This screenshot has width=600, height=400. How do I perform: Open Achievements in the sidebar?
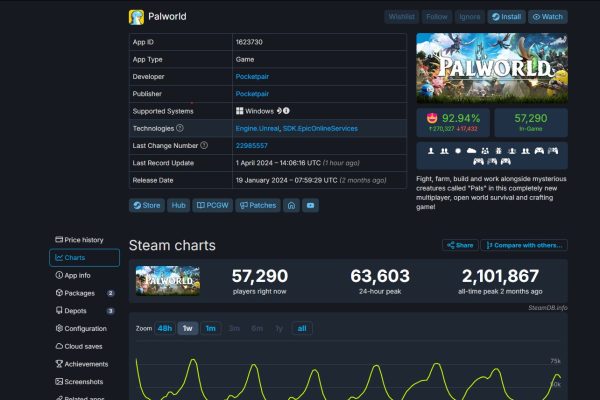82,364
